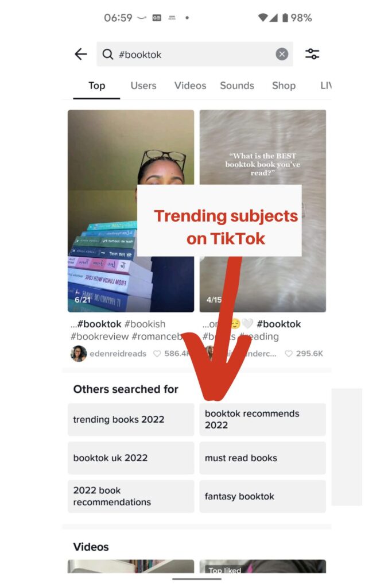Clear the #booktok search text
The height and width of the screenshot is (588, 392).
[x=282, y=54]
